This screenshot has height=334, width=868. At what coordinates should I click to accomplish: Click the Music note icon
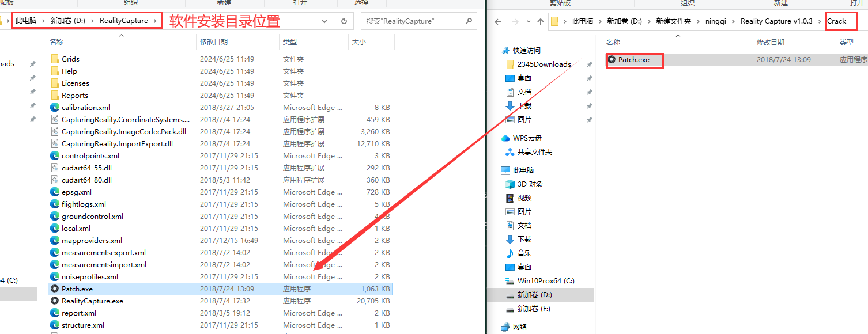pos(510,253)
